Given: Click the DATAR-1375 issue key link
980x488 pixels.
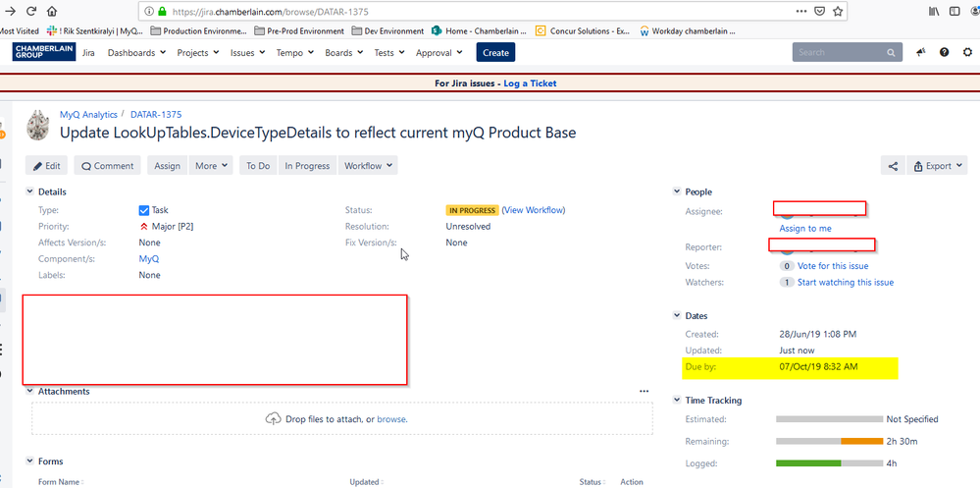Looking at the screenshot, I should point(156,115).
